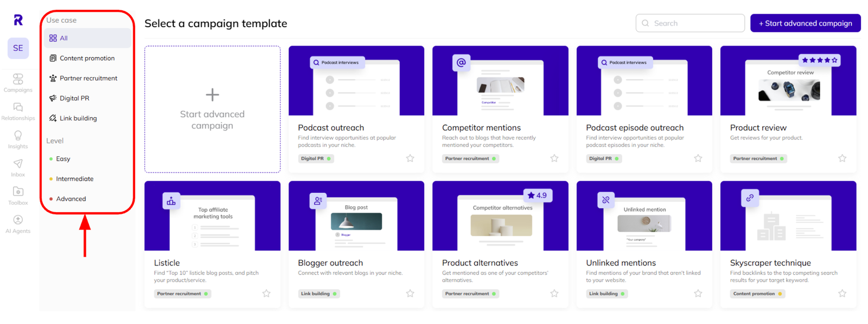
Task: Click the Partner recruitment tag on Product review
Action: point(758,158)
